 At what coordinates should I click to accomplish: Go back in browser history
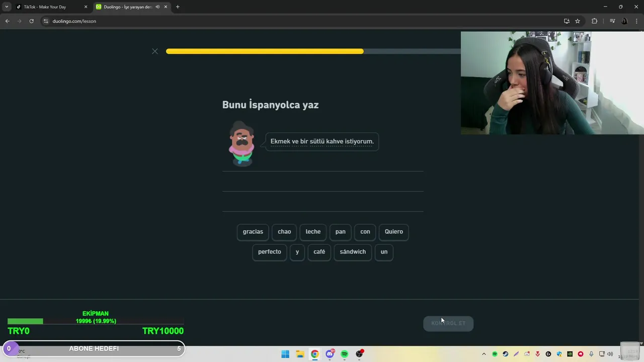pos(7,21)
